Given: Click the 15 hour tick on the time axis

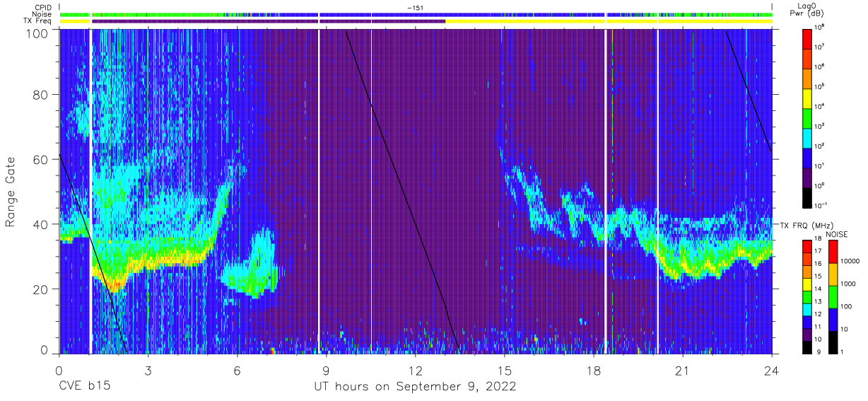Looking at the screenshot, I should click(x=504, y=371).
